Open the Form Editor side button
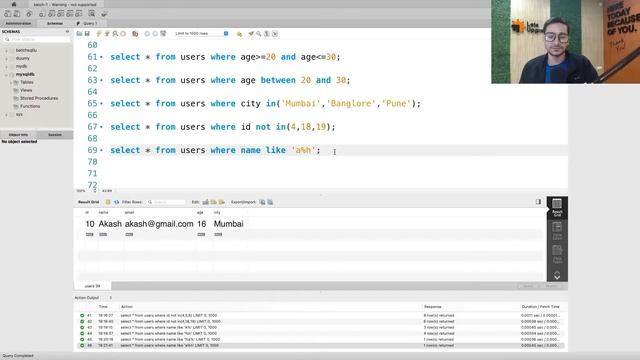640x360 pixels. (x=557, y=231)
